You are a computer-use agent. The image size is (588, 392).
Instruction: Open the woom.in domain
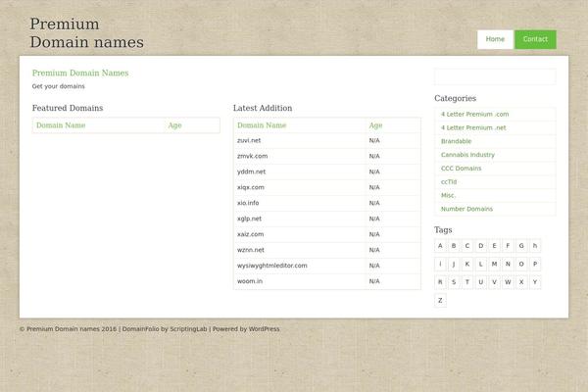pyautogui.click(x=250, y=281)
